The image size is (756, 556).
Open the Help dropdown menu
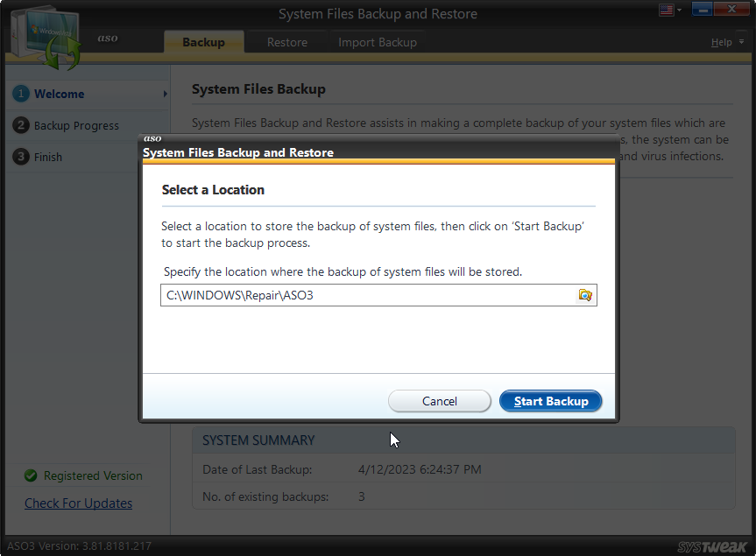tap(726, 42)
